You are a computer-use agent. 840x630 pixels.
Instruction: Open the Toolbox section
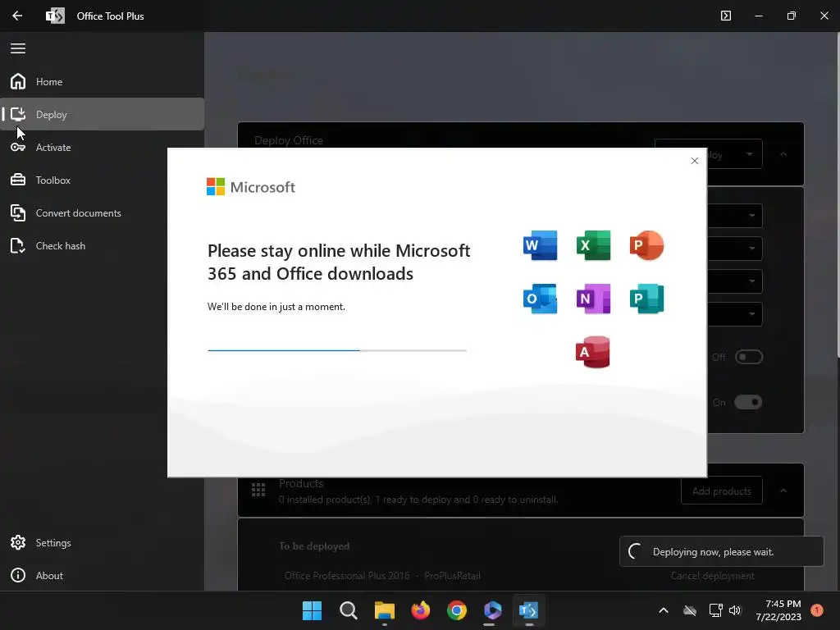tap(102, 180)
